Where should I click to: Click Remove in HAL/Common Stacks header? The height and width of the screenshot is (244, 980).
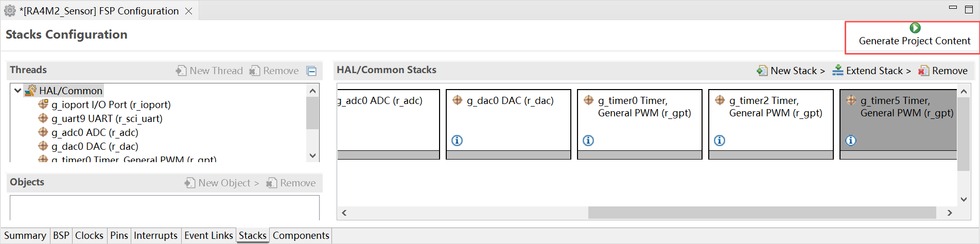pyautogui.click(x=943, y=71)
